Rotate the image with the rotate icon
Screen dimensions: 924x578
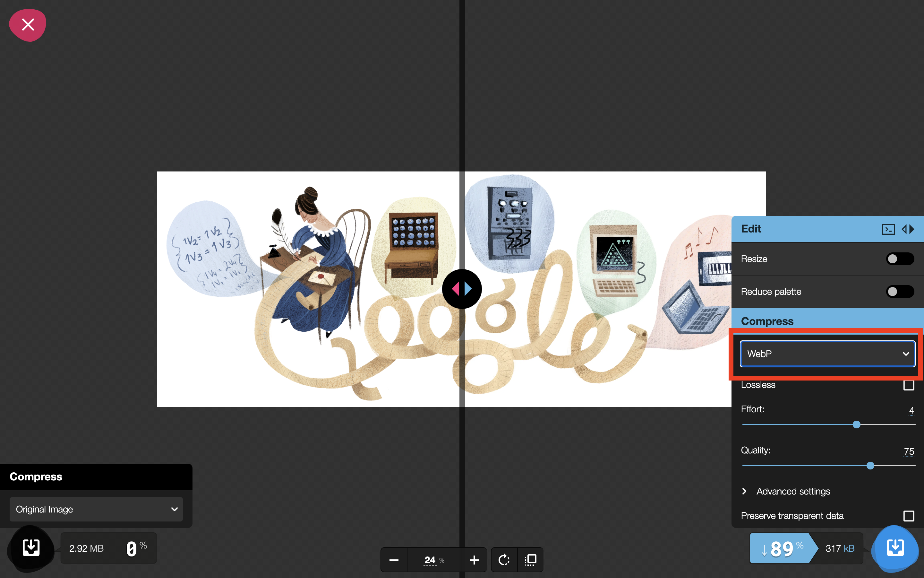504,560
